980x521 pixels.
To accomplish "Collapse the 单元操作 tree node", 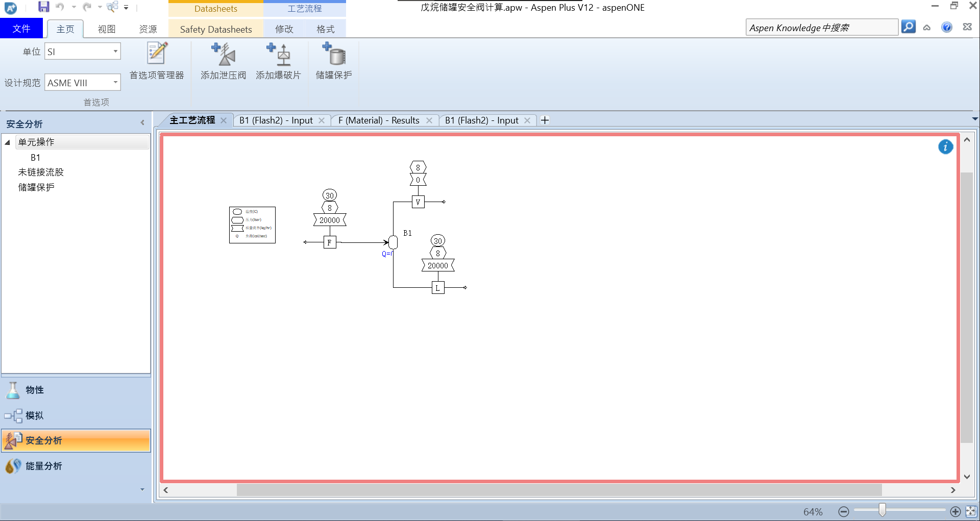I will coord(8,142).
